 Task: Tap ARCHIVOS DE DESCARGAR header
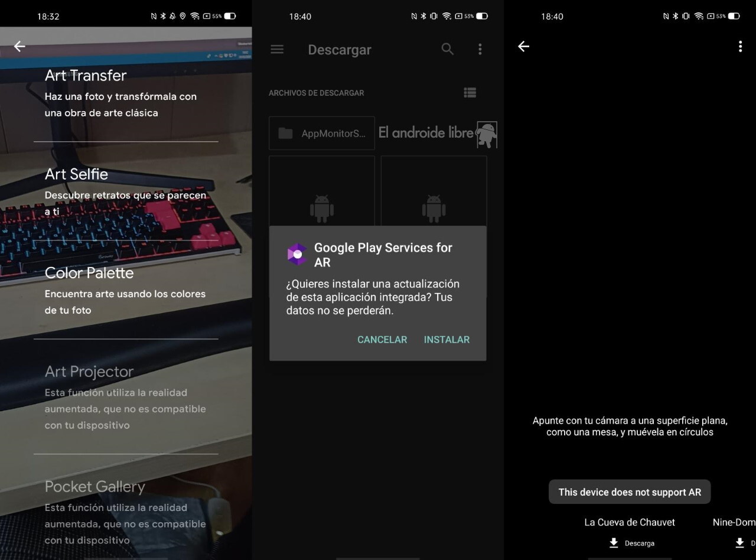pyautogui.click(x=316, y=93)
